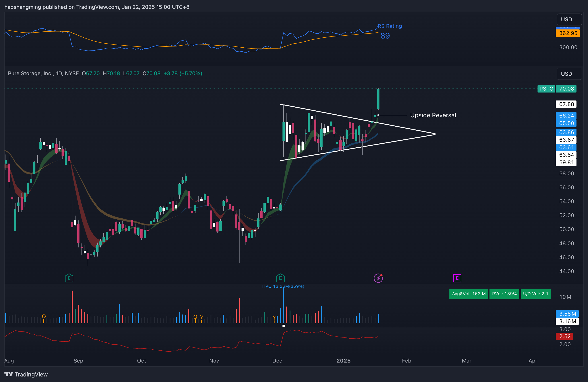This screenshot has width=588, height=382.
Task: Click the orange 362.95 price scale label
Action: tap(568, 33)
